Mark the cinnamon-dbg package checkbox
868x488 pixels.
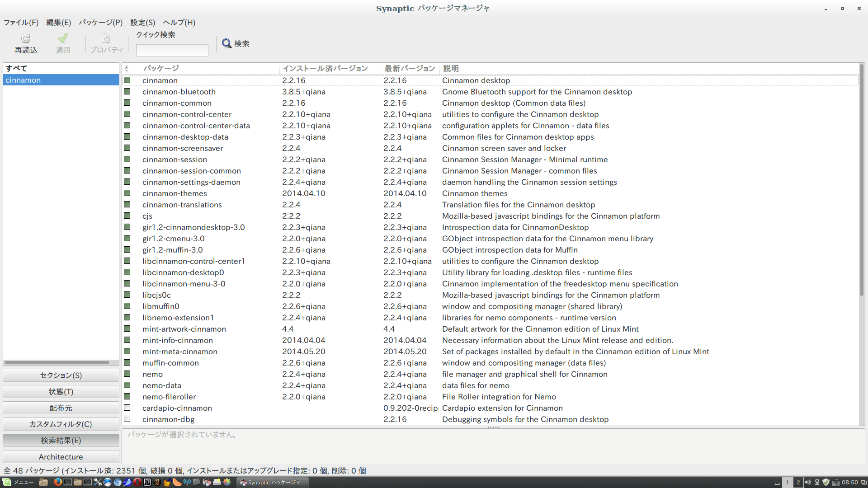click(x=127, y=419)
